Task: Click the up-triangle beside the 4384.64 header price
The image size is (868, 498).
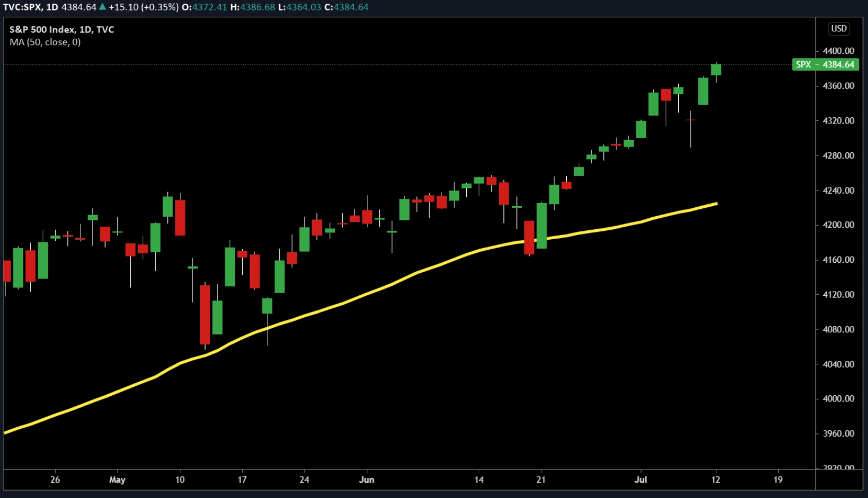Action: tap(102, 7)
